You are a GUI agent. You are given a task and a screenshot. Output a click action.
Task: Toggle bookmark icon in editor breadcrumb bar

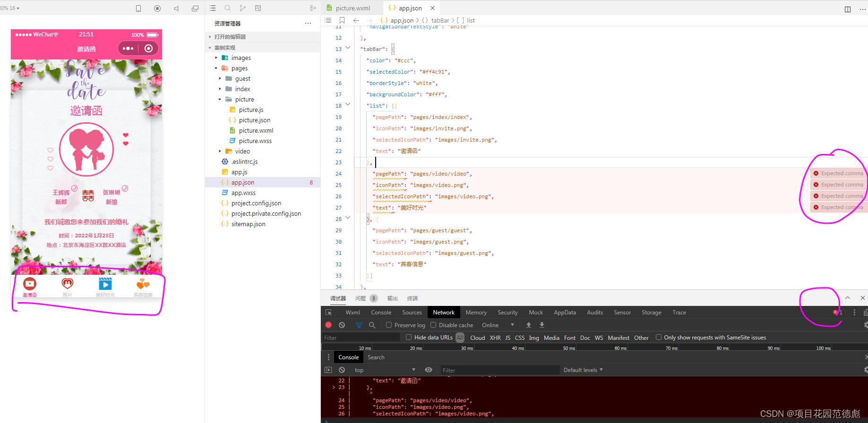click(342, 20)
